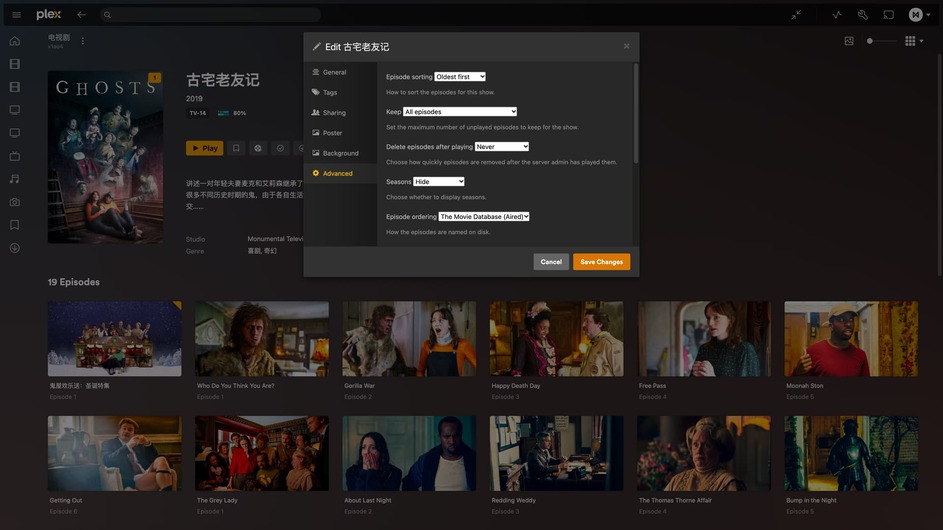
Task: Open the Photos camera icon in sidebar
Action: coord(15,202)
